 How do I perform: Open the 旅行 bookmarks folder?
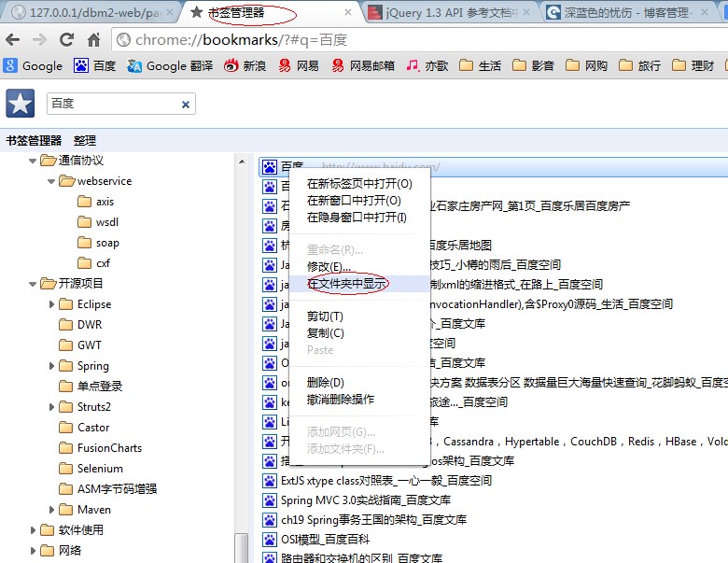pyautogui.click(x=639, y=65)
